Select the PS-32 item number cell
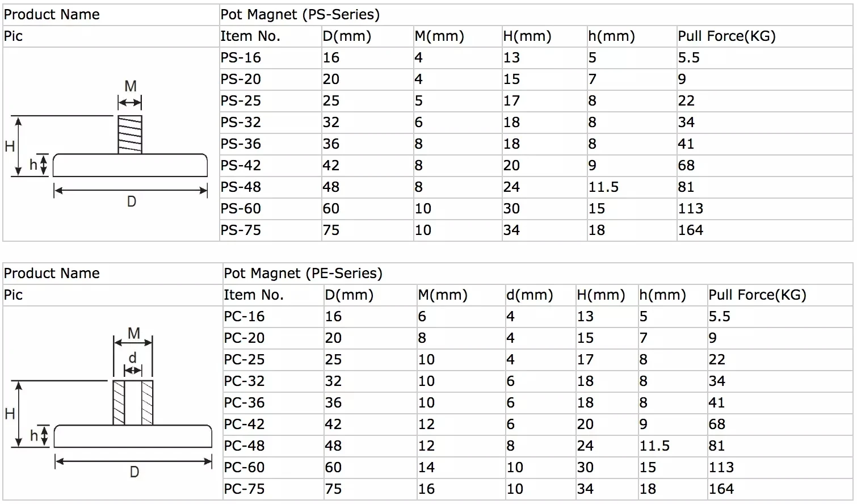Image resolution: width=857 pixels, height=504 pixels. click(x=241, y=123)
